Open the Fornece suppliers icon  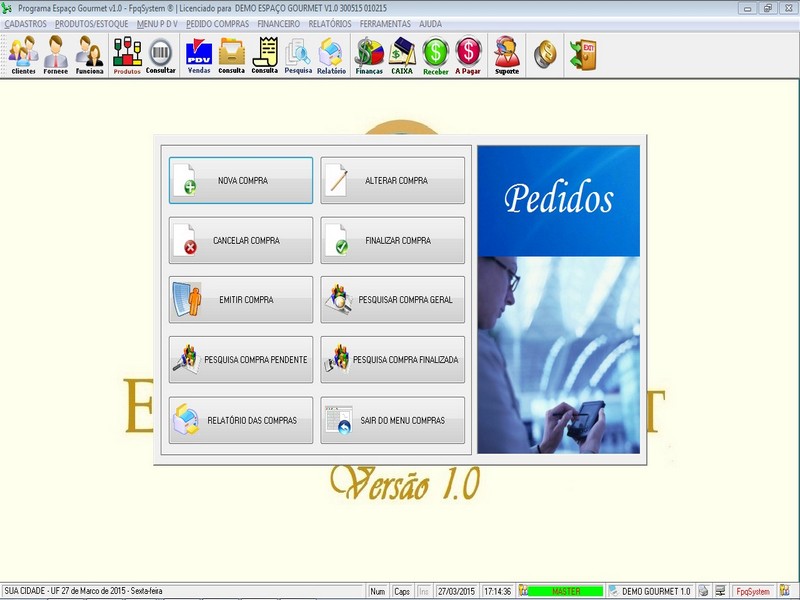pyautogui.click(x=56, y=55)
